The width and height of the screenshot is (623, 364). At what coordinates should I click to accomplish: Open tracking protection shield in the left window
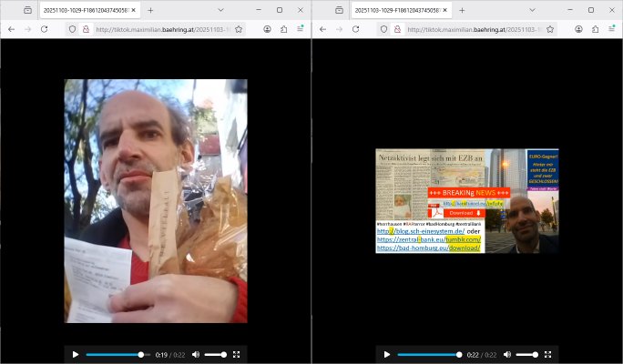pyautogui.click(x=73, y=29)
